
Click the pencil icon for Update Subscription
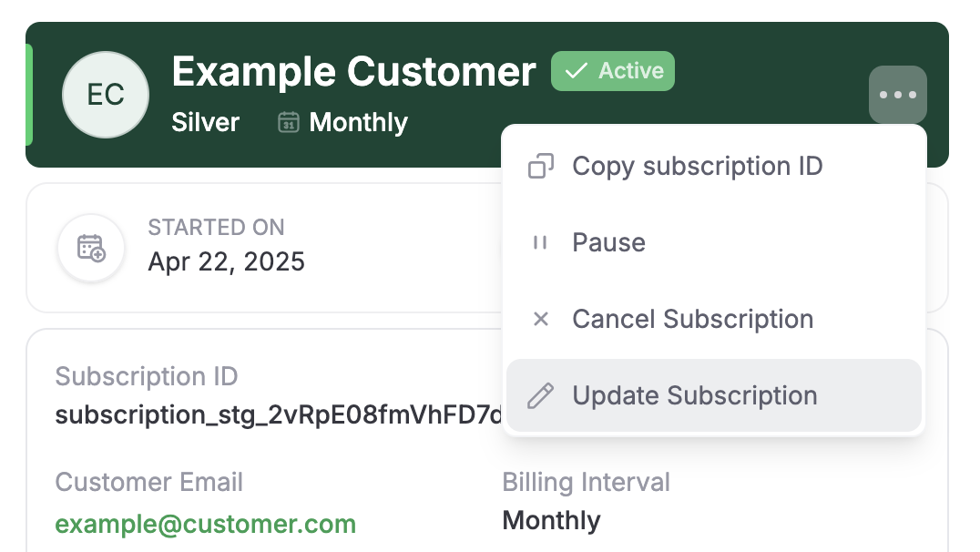541,395
